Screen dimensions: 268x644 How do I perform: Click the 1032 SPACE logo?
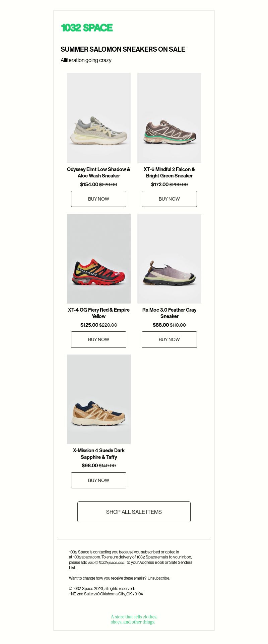[87, 28]
